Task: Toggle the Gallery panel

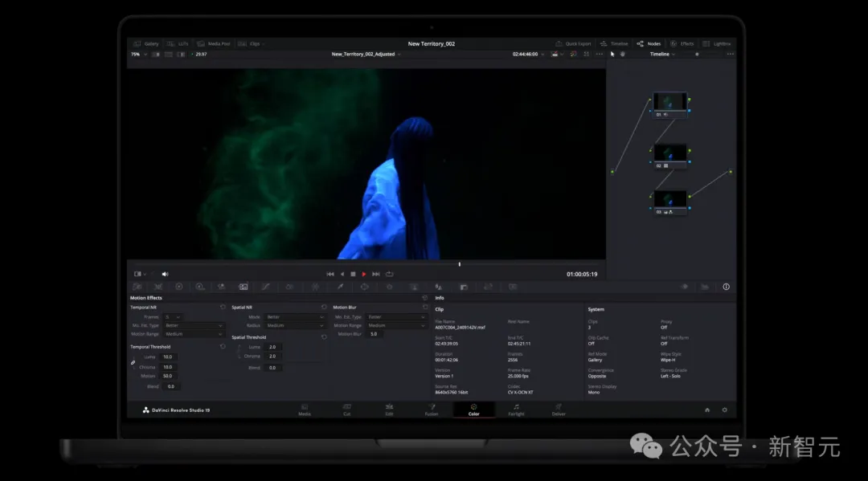Action: [x=146, y=43]
